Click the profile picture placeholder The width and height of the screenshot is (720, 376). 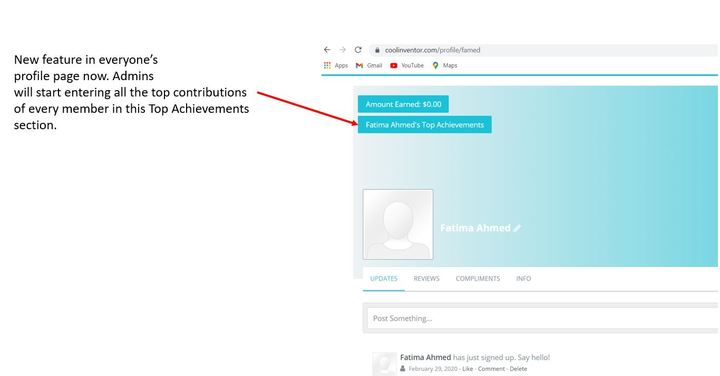pyautogui.click(x=398, y=224)
